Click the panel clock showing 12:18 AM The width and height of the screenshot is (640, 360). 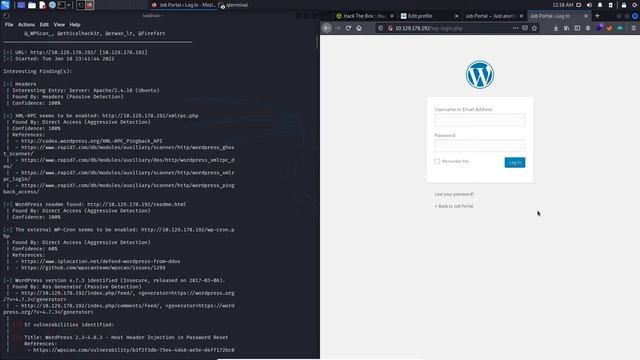563,5
